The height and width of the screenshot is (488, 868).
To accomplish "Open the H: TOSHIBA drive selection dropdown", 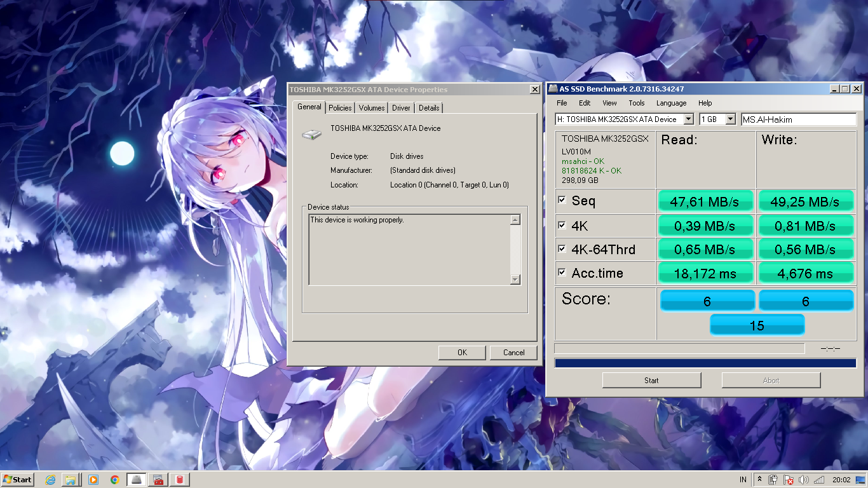I will tap(689, 119).
